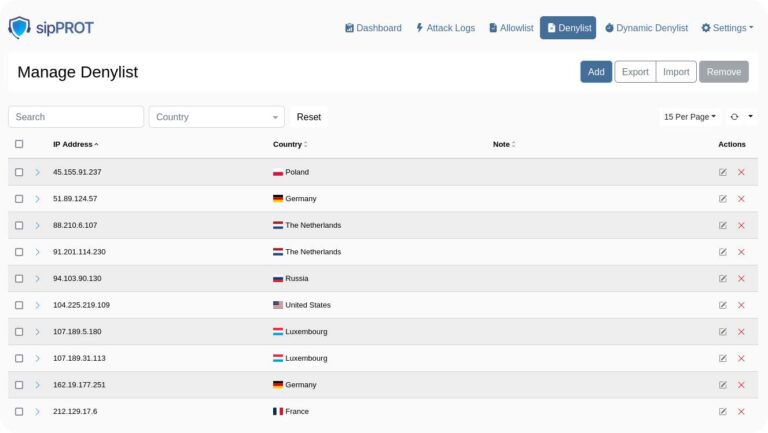768x433 pixels.
Task: Expand the 45.155.91.237 row details
Action: coord(37,172)
